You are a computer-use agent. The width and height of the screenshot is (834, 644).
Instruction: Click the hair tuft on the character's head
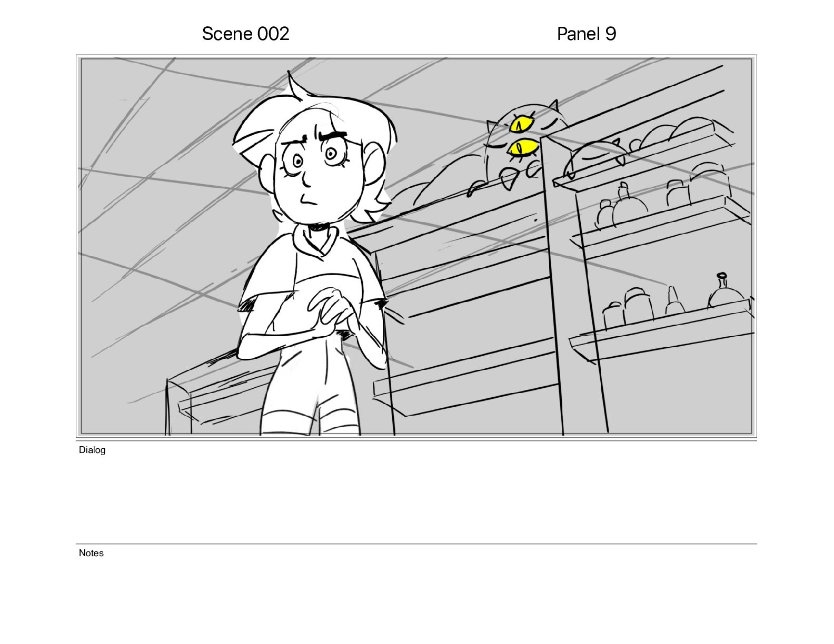pos(296,87)
